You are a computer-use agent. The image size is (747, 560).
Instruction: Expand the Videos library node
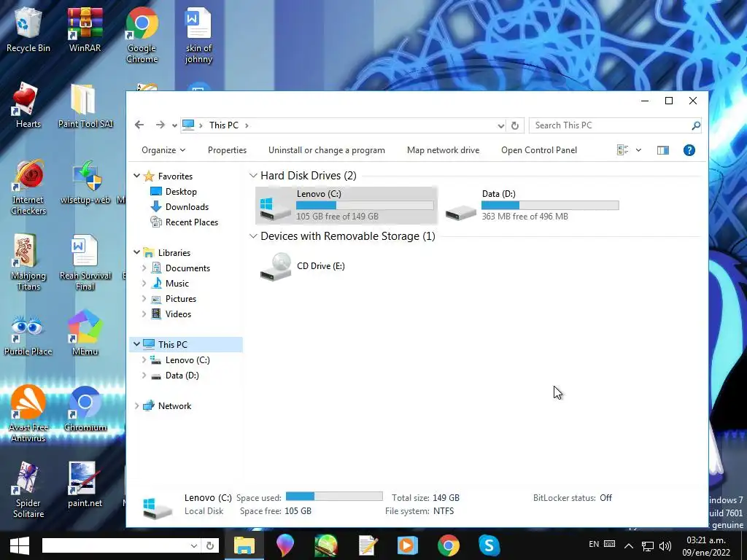coord(144,314)
